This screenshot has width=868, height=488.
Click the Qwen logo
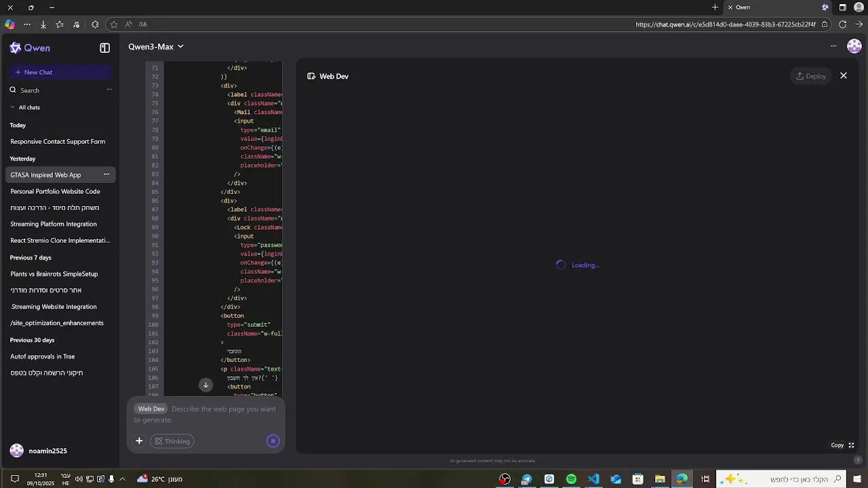[x=30, y=48]
